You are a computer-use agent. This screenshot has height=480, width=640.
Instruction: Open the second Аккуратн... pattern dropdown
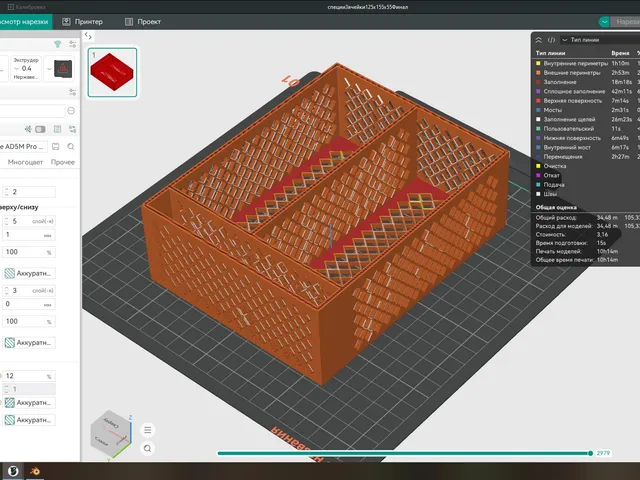(29, 342)
